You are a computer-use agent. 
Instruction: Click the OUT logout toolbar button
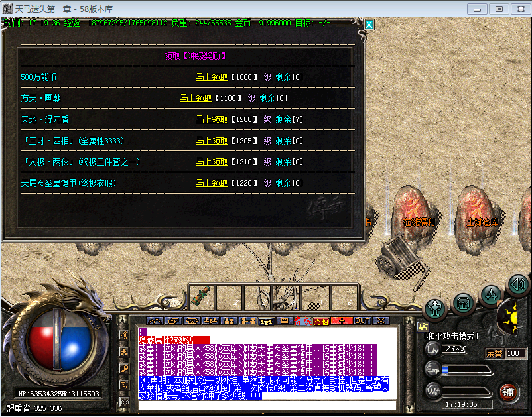pyautogui.click(x=362, y=320)
